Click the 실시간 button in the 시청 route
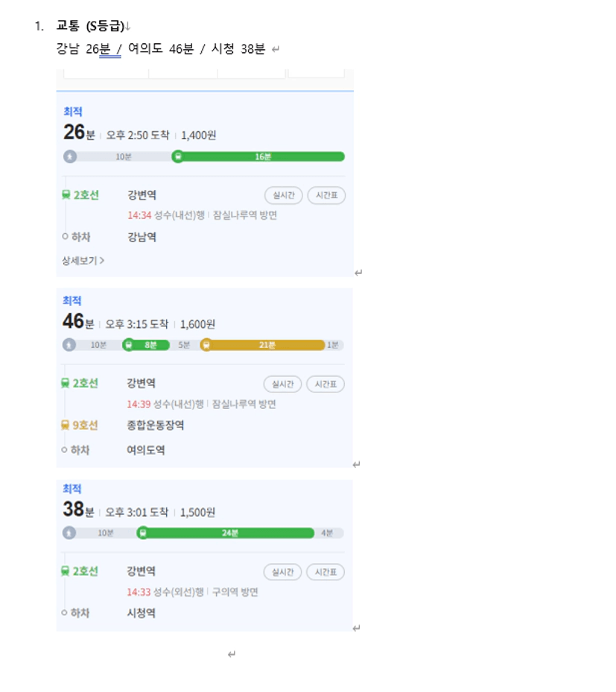616x692 pixels. (x=282, y=572)
